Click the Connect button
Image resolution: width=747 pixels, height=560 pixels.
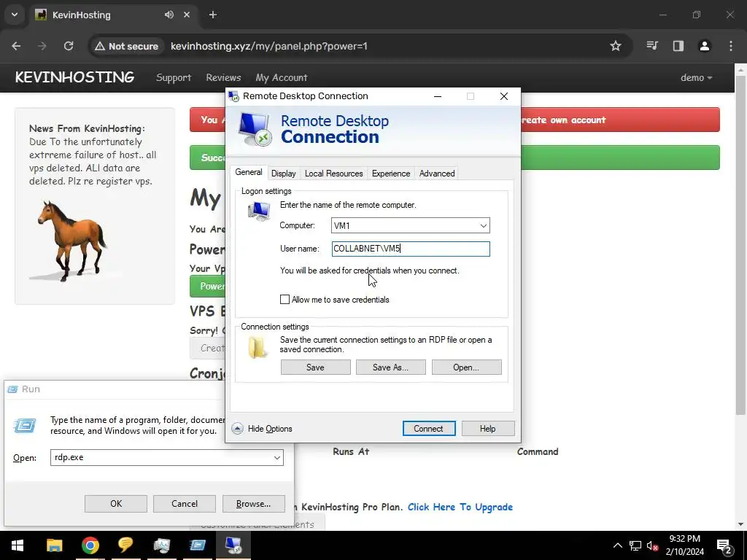(429, 429)
